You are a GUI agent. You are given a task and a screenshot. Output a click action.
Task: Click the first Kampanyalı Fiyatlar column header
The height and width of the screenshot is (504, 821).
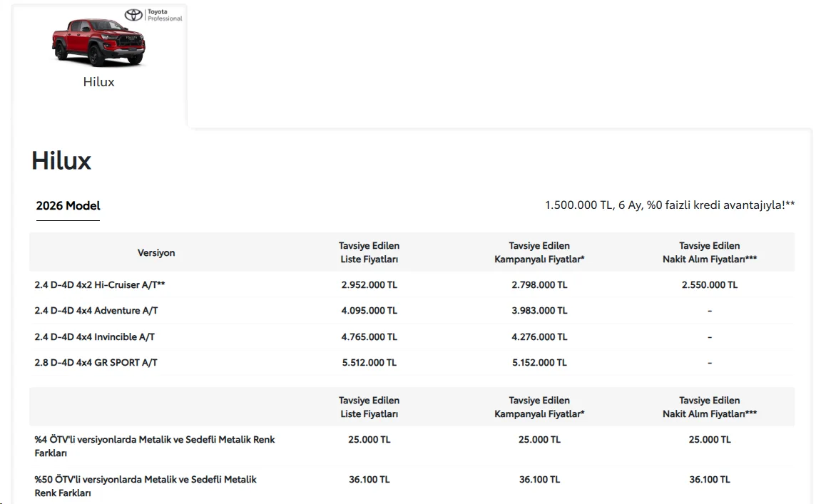tap(539, 252)
